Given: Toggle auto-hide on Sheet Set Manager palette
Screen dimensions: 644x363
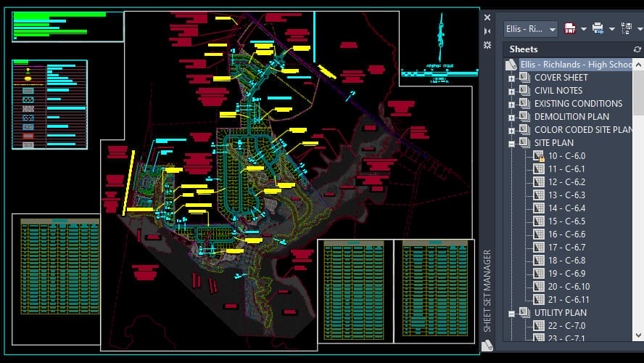Looking at the screenshot, I should [x=487, y=31].
